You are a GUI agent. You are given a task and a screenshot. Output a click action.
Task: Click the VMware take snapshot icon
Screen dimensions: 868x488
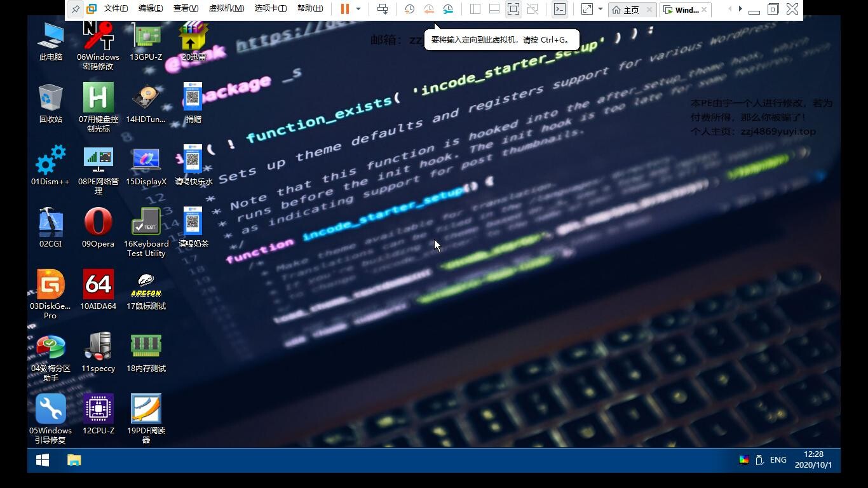pyautogui.click(x=410, y=9)
